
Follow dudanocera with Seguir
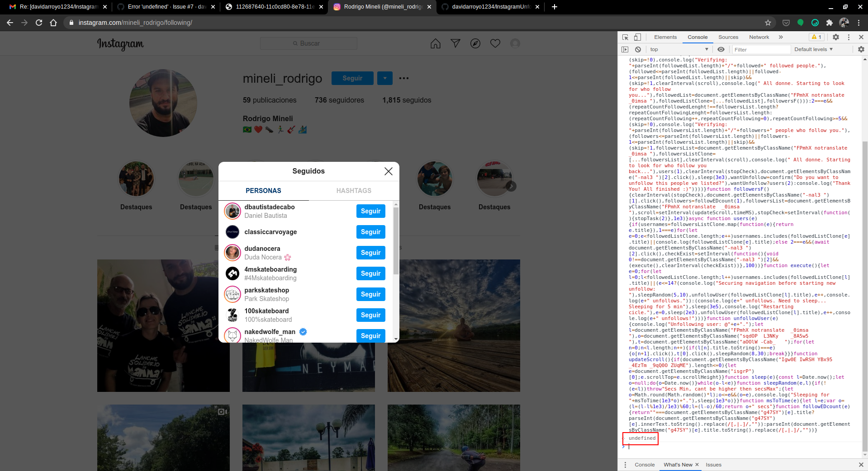click(x=370, y=253)
